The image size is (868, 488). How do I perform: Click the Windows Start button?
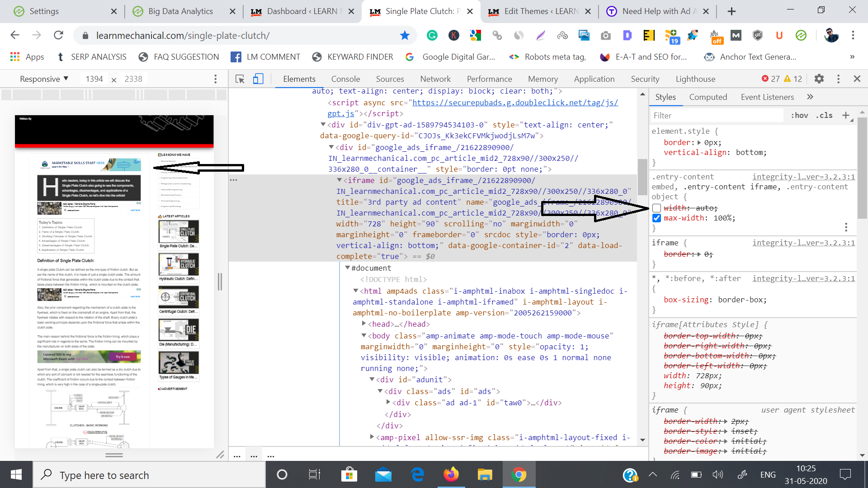click(x=16, y=475)
